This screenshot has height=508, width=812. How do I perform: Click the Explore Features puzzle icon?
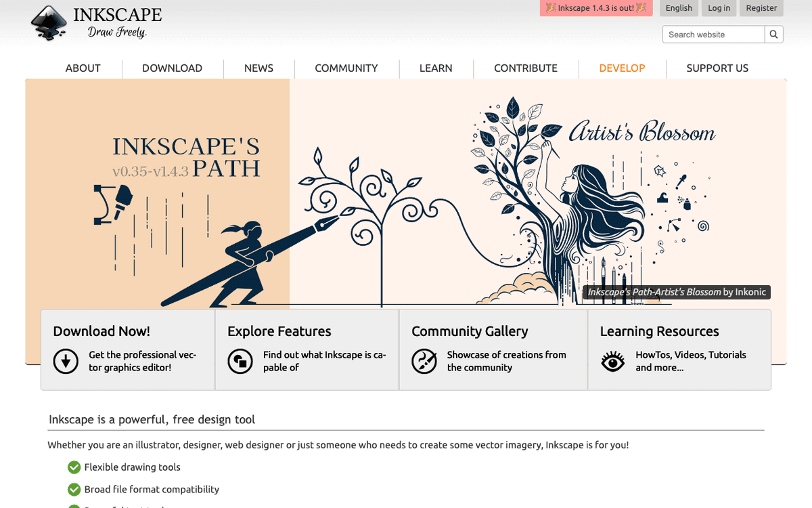240,361
